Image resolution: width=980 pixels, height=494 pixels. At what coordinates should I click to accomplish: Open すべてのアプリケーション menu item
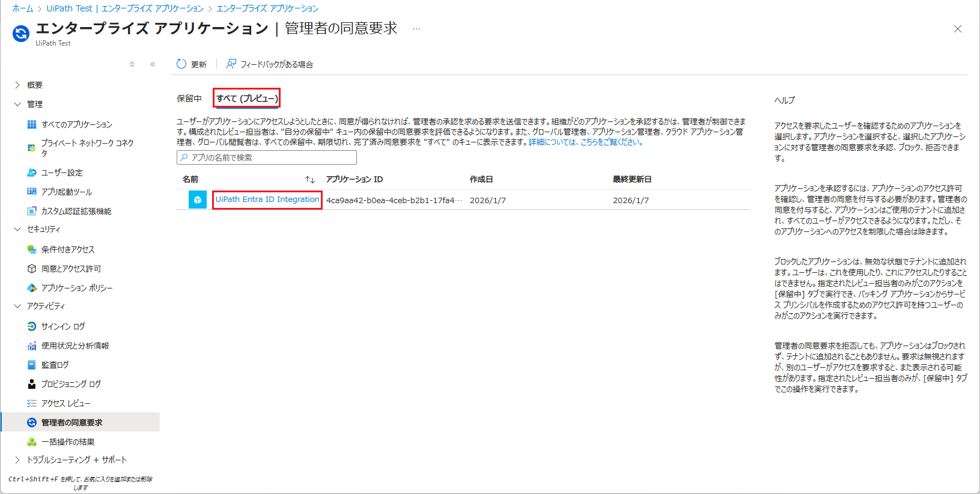pyautogui.click(x=77, y=124)
